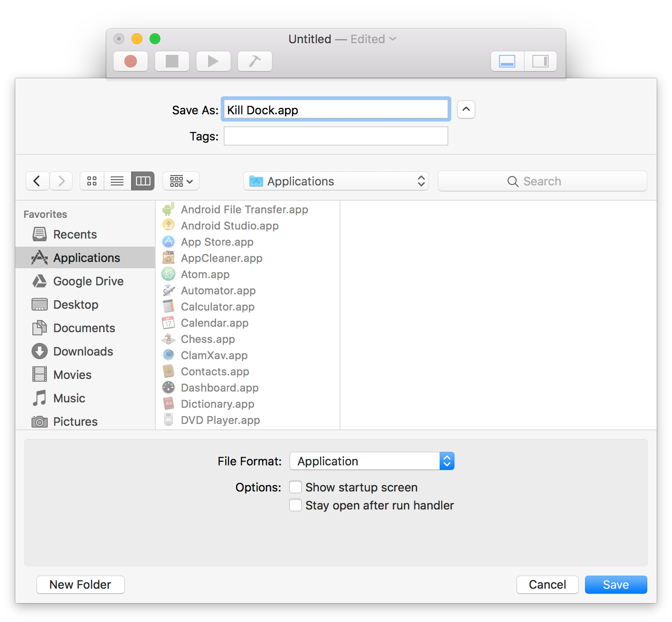Image resolution: width=672 pixels, height=622 pixels.
Task: Toggle the bottom log pane view button
Action: (x=507, y=61)
